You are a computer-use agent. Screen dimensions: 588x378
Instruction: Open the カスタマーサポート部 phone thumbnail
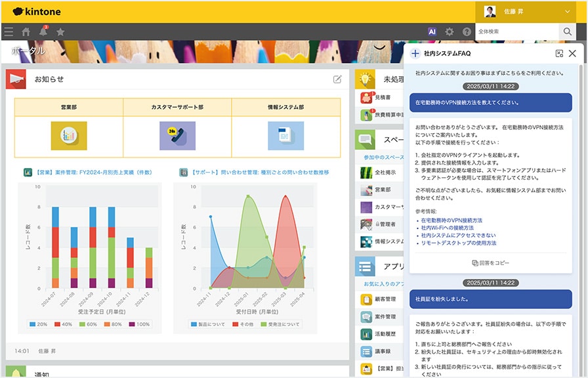(177, 136)
